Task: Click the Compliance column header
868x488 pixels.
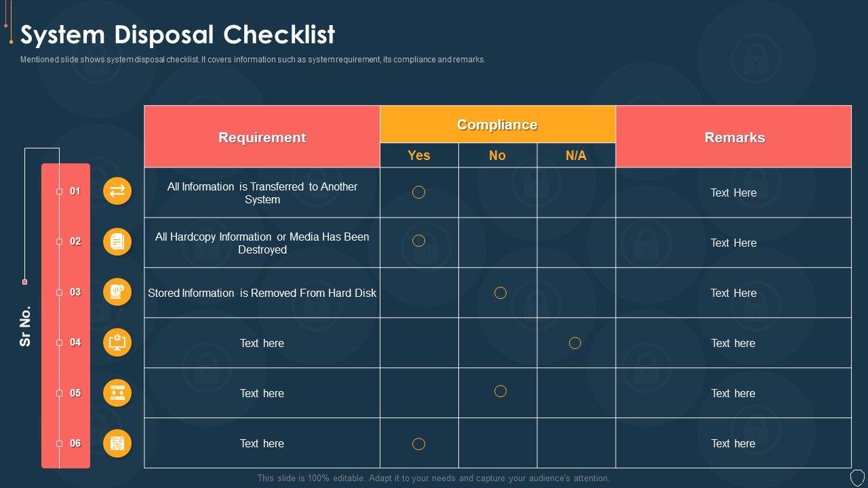Action: coord(497,125)
